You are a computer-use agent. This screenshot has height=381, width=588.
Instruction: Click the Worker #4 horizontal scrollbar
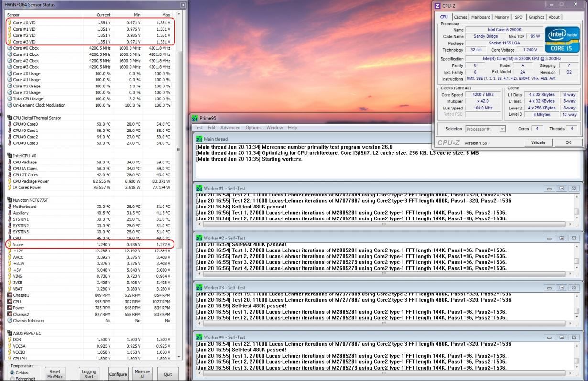pyautogui.click(x=384, y=372)
